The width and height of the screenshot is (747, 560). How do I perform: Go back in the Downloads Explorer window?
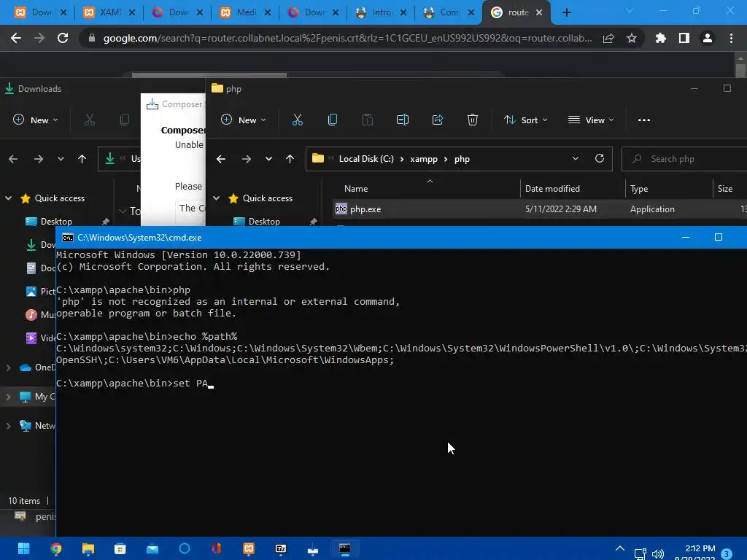click(13, 158)
